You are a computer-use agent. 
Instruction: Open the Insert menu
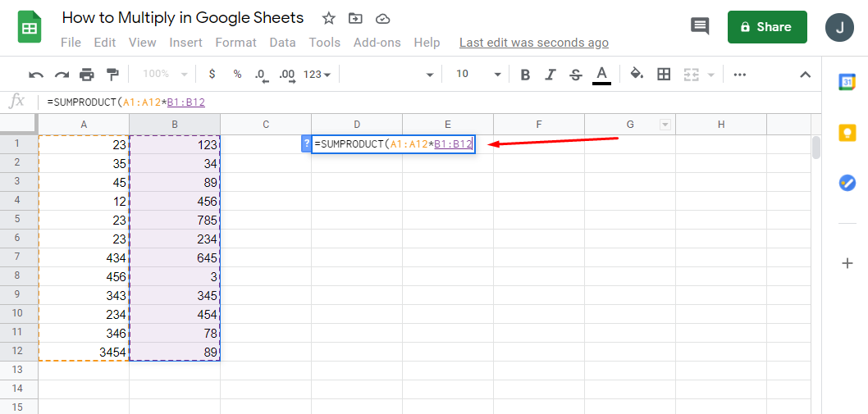[x=185, y=43]
